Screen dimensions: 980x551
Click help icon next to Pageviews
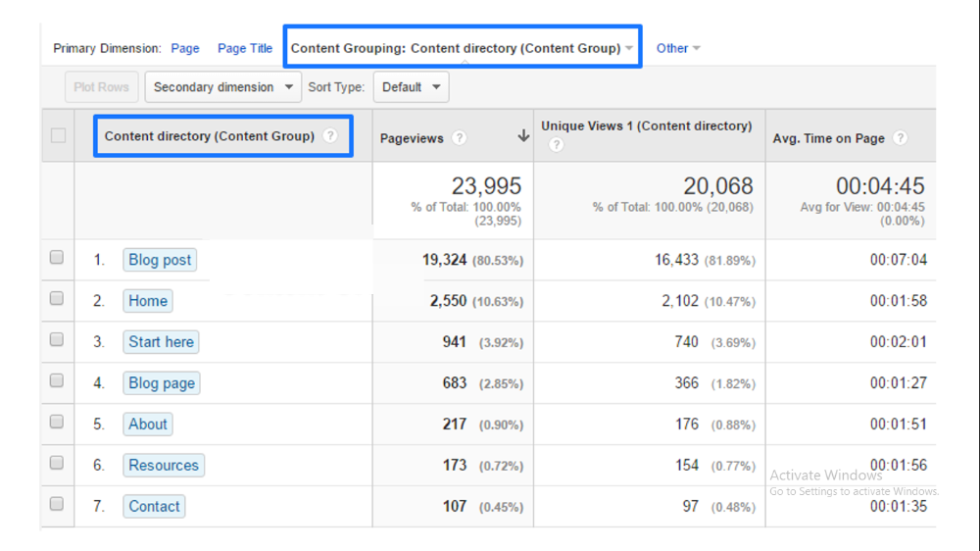460,138
